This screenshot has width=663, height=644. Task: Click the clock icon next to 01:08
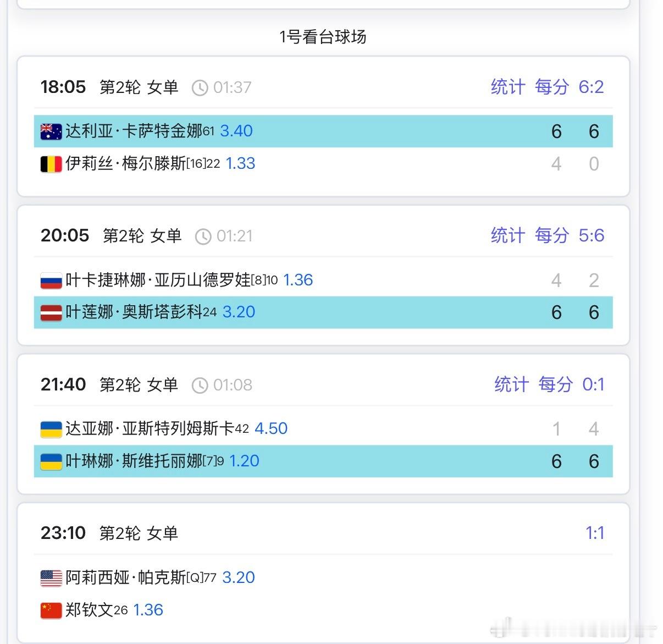[x=200, y=386]
